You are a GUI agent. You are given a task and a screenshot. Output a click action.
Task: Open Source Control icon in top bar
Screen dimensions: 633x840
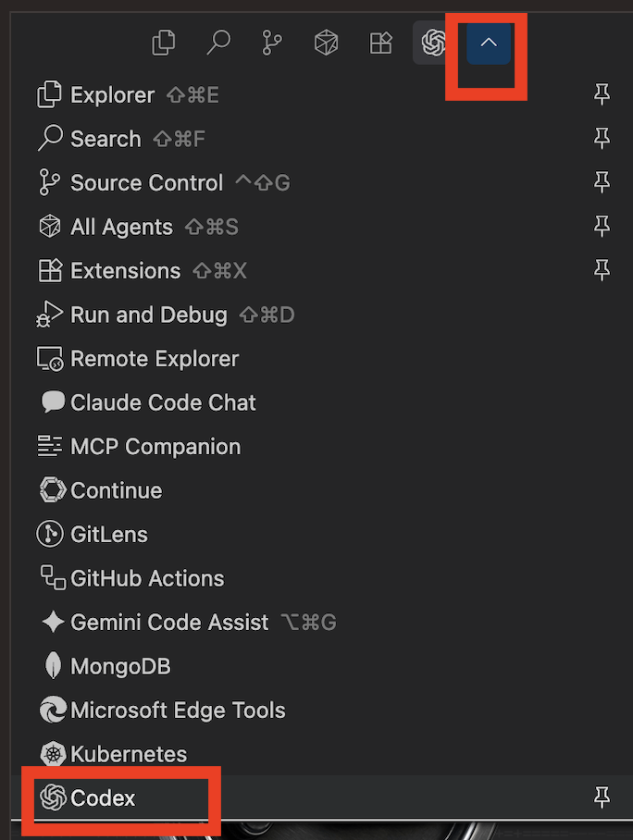click(272, 43)
